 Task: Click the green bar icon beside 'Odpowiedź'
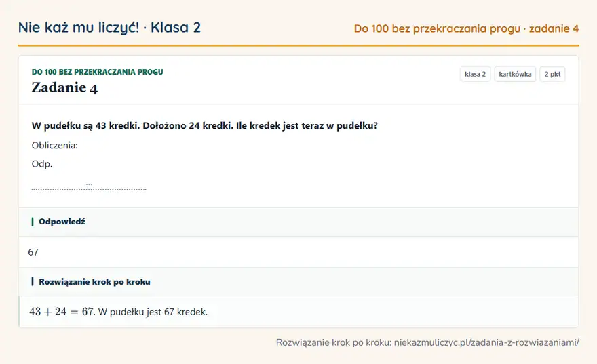(33, 222)
